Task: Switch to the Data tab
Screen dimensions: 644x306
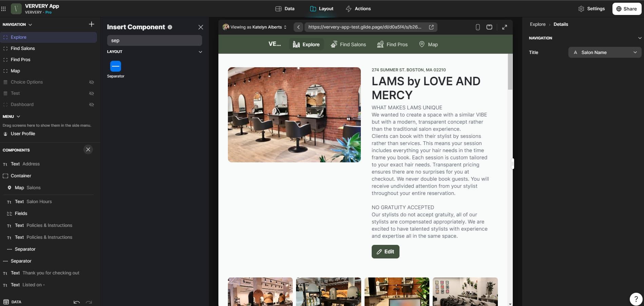Action: pyautogui.click(x=285, y=9)
